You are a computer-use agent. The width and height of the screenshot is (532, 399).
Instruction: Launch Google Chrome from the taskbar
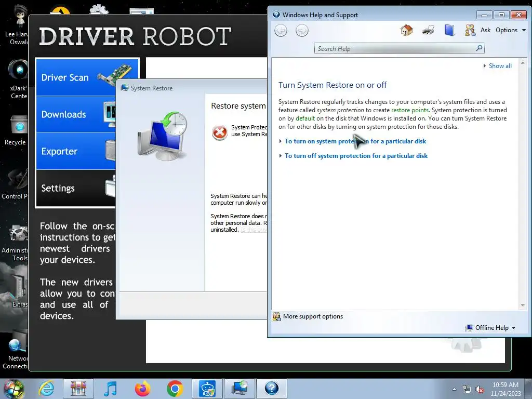coord(175,389)
